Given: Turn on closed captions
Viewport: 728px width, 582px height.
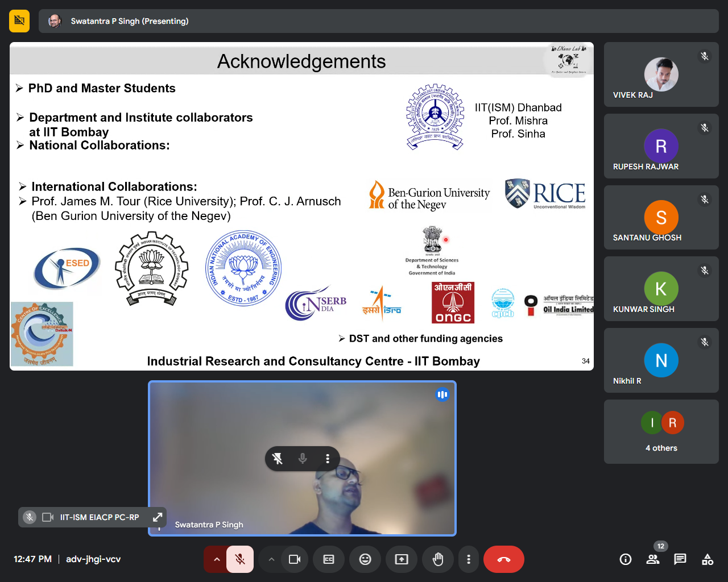Looking at the screenshot, I should pyautogui.click(x=329, y=559).
